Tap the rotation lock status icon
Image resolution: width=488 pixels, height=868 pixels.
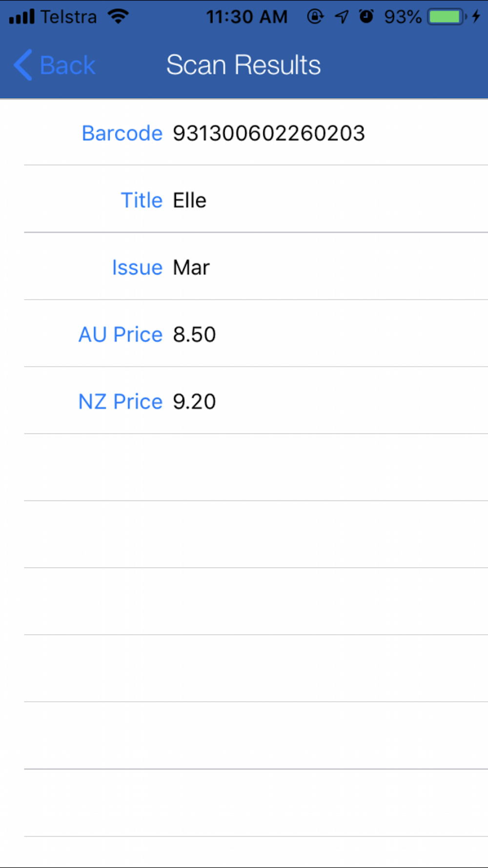pos(315,17)
